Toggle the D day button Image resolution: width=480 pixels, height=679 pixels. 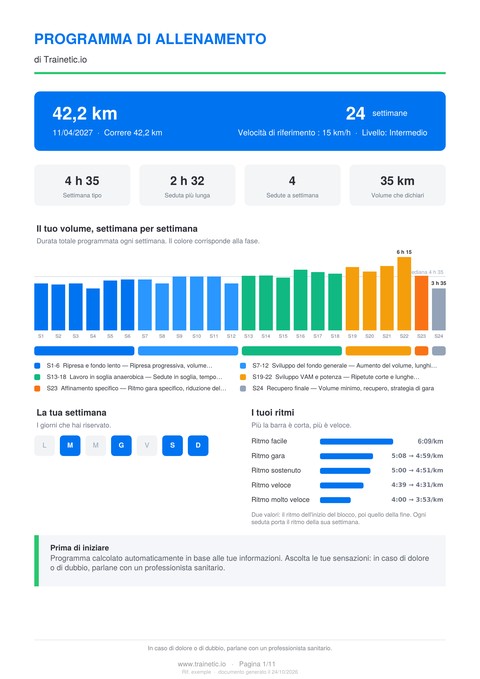tap(198, 446)
